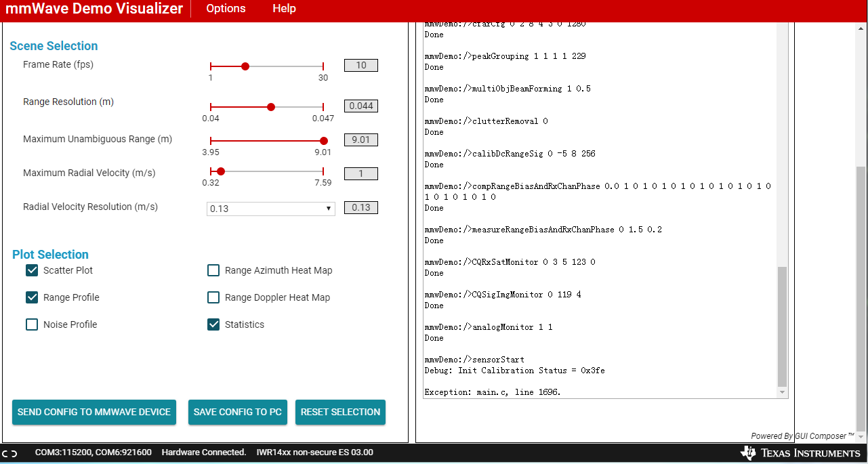Click the Powered By GUI Composer text
Image resolution: width=868 pixels, height=464 pixels.
803,436
